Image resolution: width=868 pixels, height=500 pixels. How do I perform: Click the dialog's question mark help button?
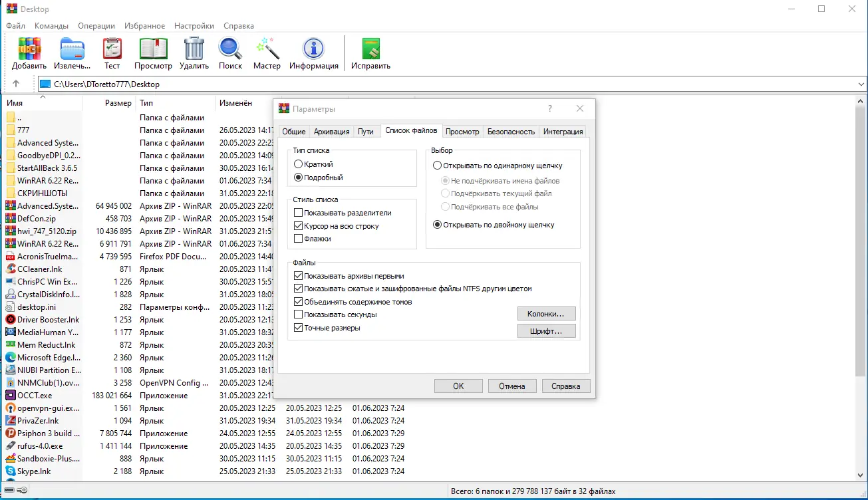pyautogui.click(x=550, y=108)
